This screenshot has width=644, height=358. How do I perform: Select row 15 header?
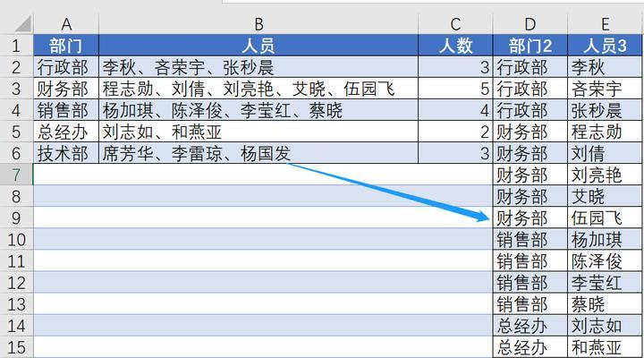(16, 347)
